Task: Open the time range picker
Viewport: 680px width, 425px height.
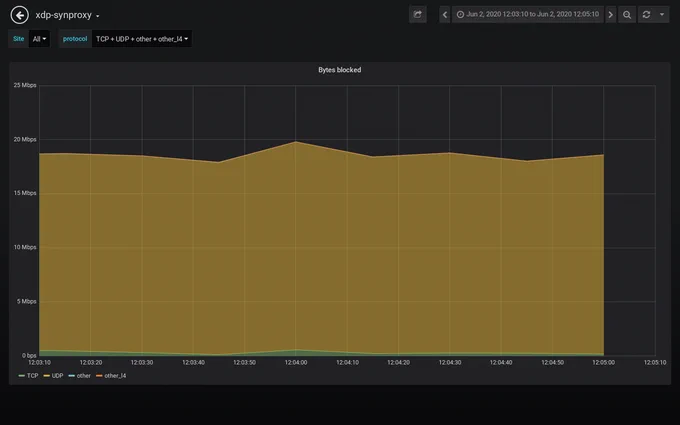Action: (x=528, y=14)
